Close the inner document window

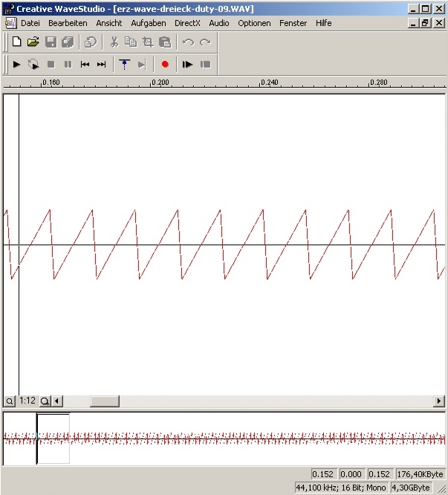[439, 23]
